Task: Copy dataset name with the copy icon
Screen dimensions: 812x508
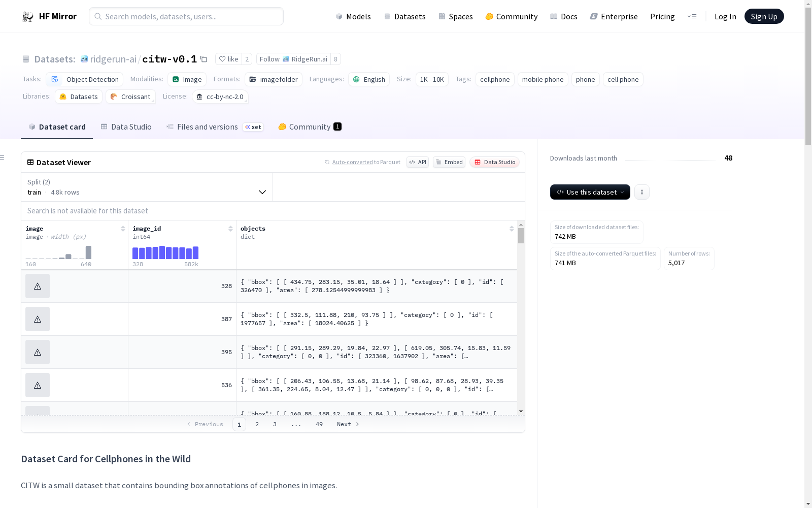Action: (204, 59)
